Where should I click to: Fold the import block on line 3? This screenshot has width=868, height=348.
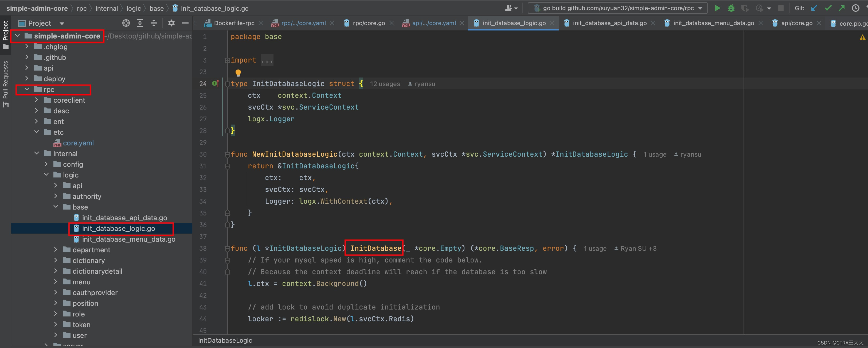(x=228, y=60)
